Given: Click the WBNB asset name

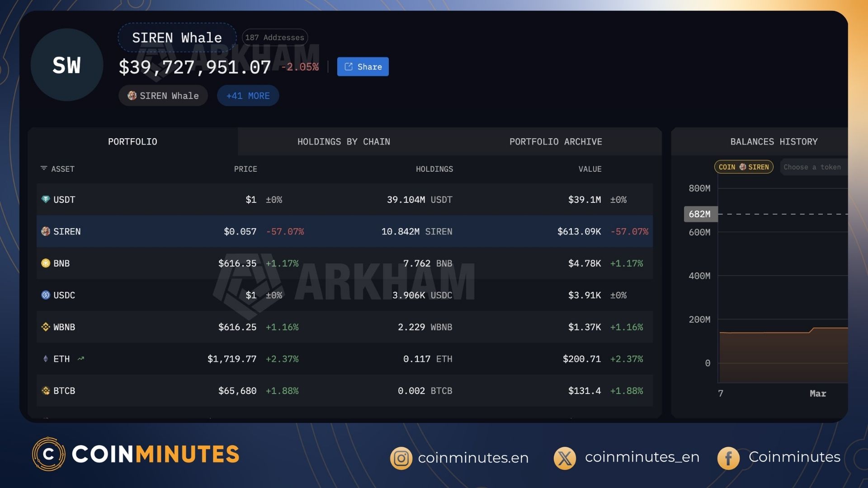Looking at the screenshot, I should 64,327.
